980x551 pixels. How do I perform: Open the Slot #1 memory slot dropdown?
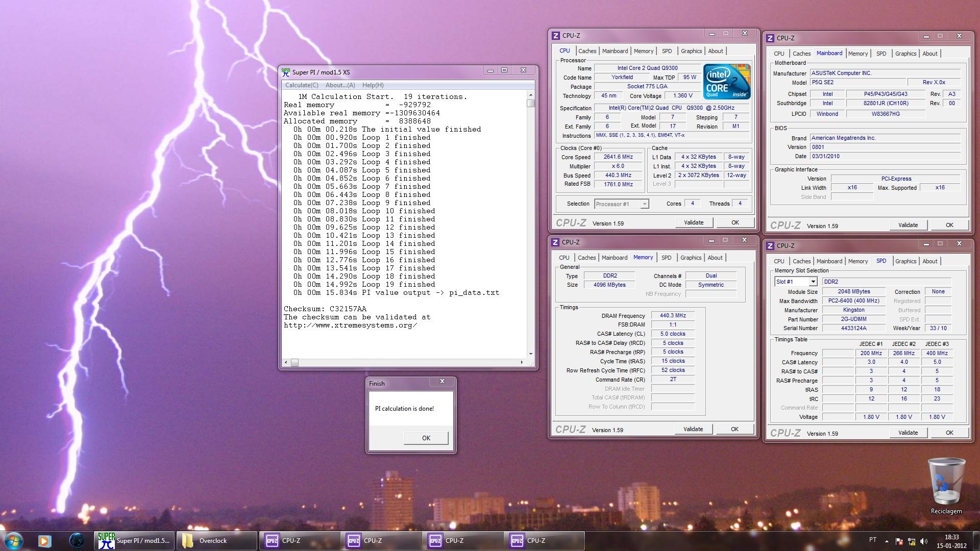click(796, 282)
